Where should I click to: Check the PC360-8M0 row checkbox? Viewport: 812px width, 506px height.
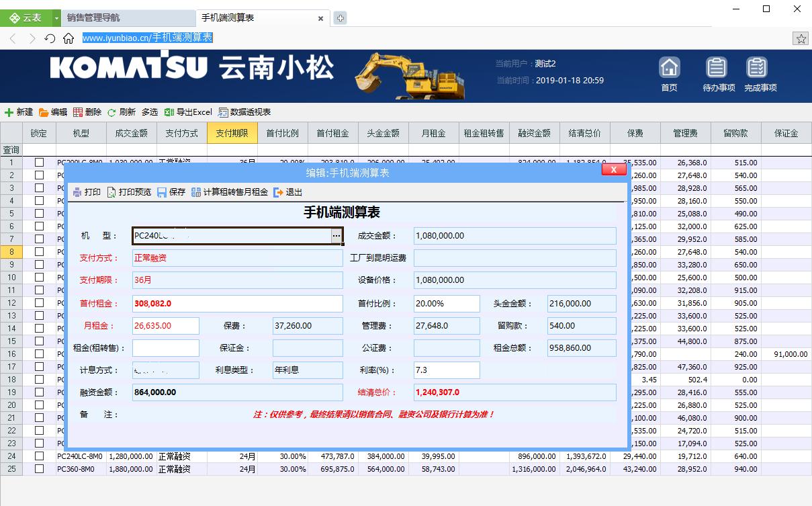point(39,469)
